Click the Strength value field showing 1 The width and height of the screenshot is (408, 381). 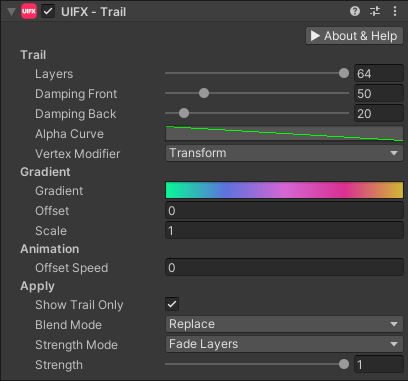tap(379, 364)
